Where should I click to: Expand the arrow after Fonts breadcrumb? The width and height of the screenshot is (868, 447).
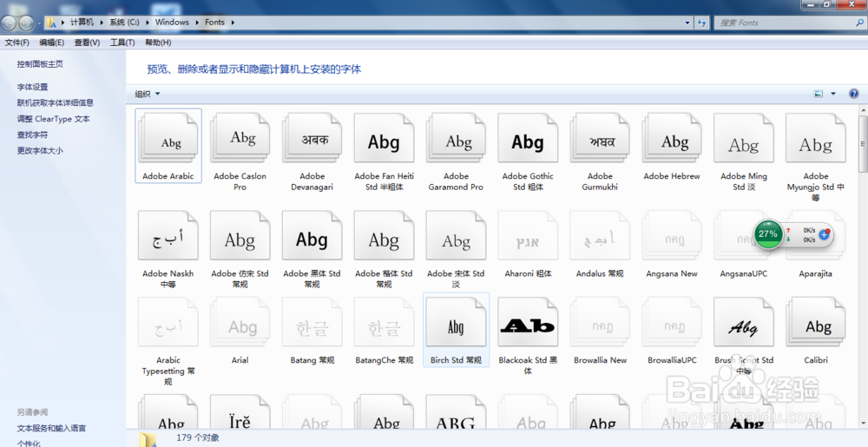coord(233,23)
